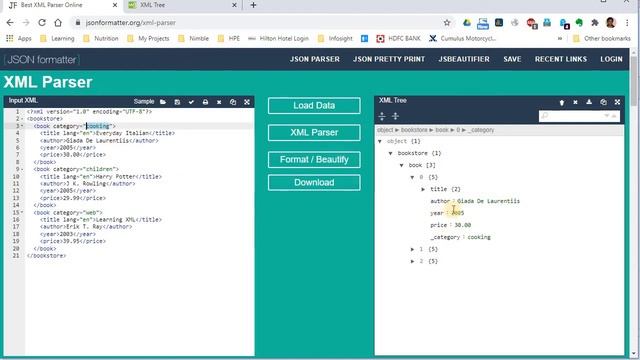Open the JSBEAUTIFIER menu item
The image size is (640, 360).
[464, 59]
